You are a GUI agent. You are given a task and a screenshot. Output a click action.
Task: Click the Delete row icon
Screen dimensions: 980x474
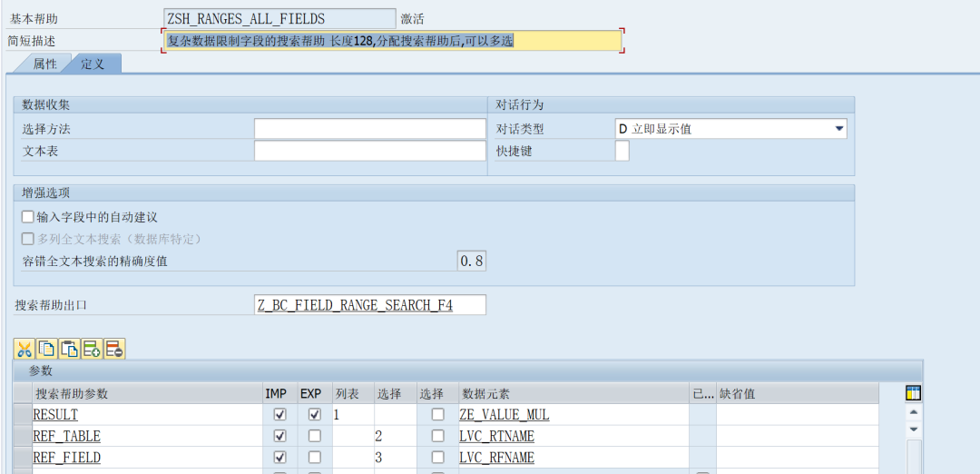point(114,349)
